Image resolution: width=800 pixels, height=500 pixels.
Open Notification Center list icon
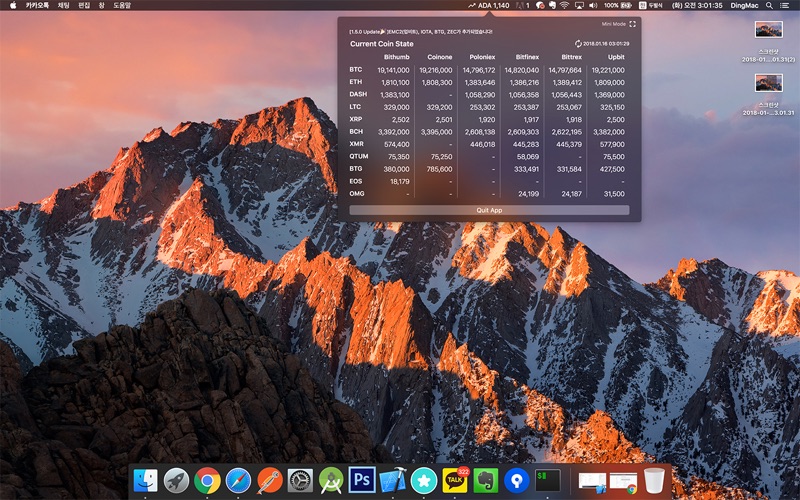tap(785, 6)
